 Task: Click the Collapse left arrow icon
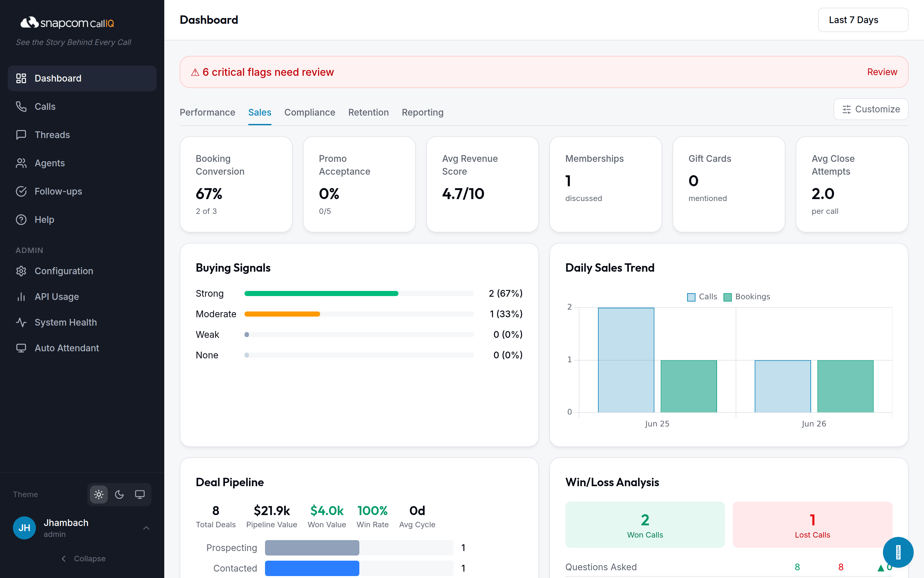tap(64, 559)
